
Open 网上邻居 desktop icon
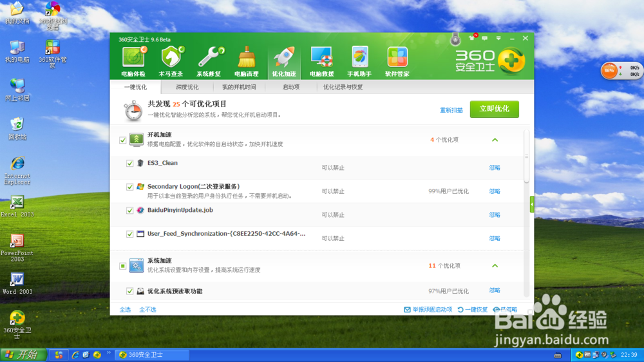click(x=17, y=90)
